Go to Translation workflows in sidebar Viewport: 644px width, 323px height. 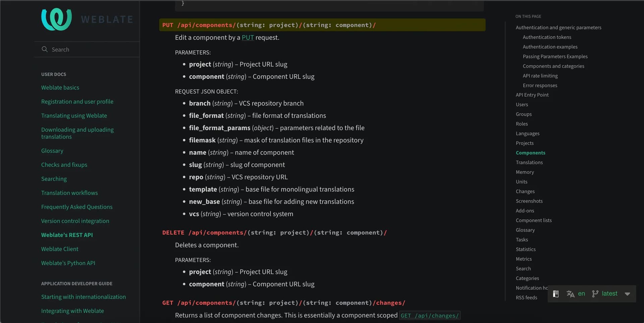click(x=69, y=193)
